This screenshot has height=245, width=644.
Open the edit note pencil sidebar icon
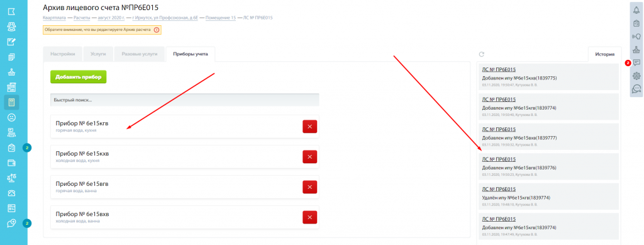[x=11, y=42]
